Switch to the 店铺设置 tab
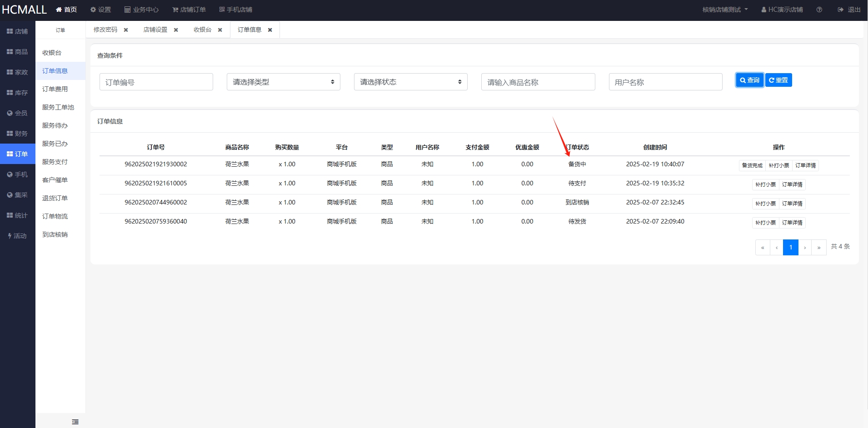The image size is (868, 428). coord(155,30)
